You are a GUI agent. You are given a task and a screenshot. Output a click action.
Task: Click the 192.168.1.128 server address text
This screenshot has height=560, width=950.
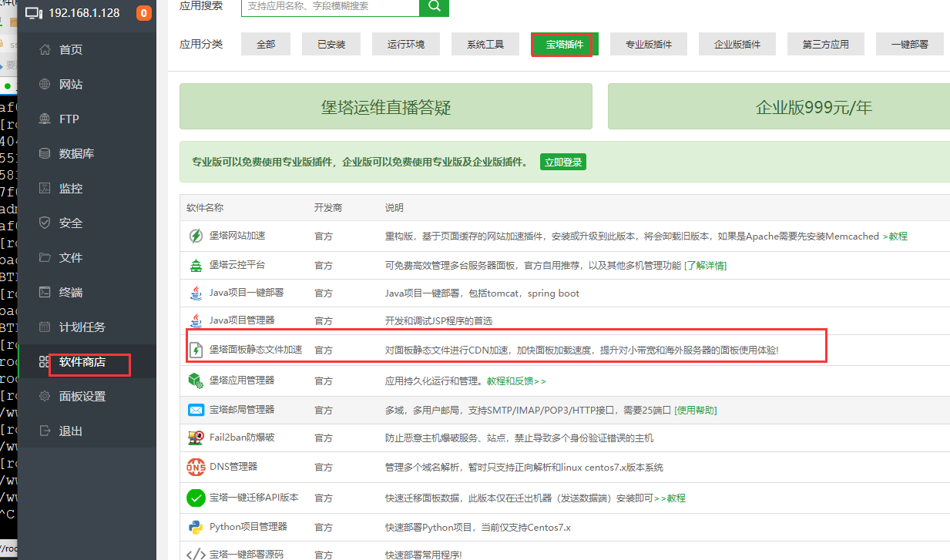point(84,13)
